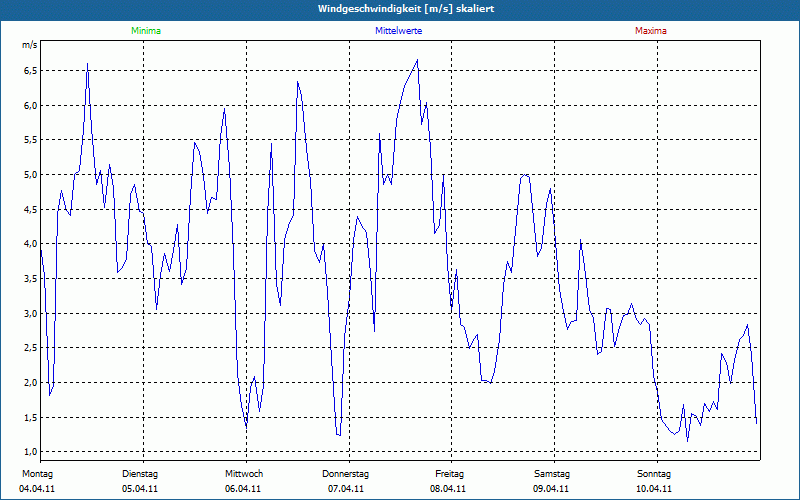Click the 4,5 y-axis value

[31, 209]
